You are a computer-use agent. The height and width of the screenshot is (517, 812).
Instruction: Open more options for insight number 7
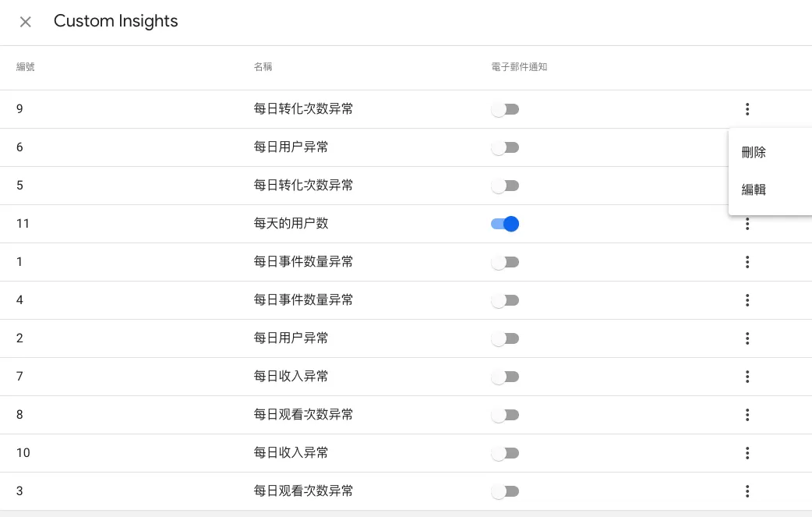[747, 377]
